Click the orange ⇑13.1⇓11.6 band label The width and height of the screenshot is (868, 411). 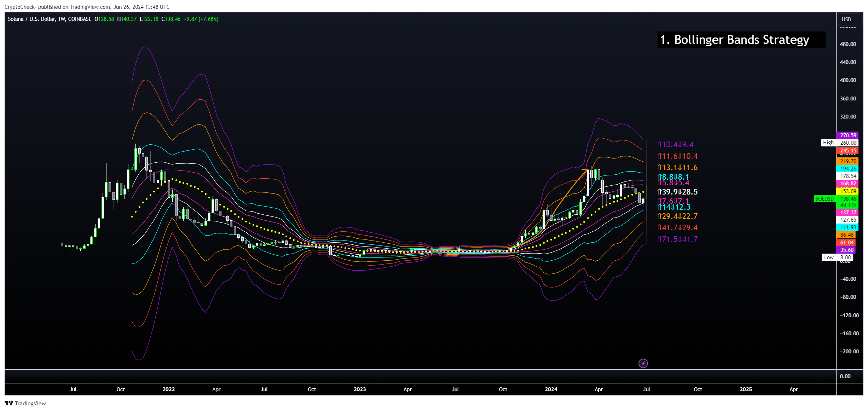pos(677,167)
